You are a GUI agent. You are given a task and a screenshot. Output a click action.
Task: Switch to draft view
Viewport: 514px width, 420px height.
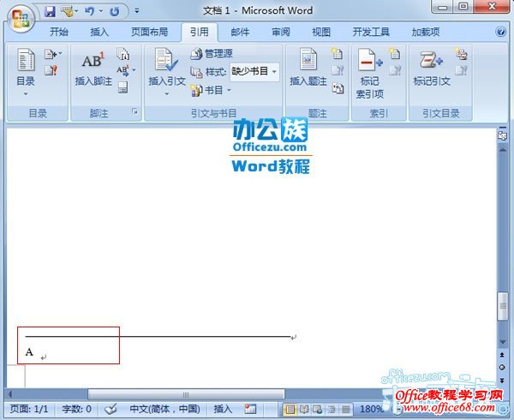coord(345,409)
